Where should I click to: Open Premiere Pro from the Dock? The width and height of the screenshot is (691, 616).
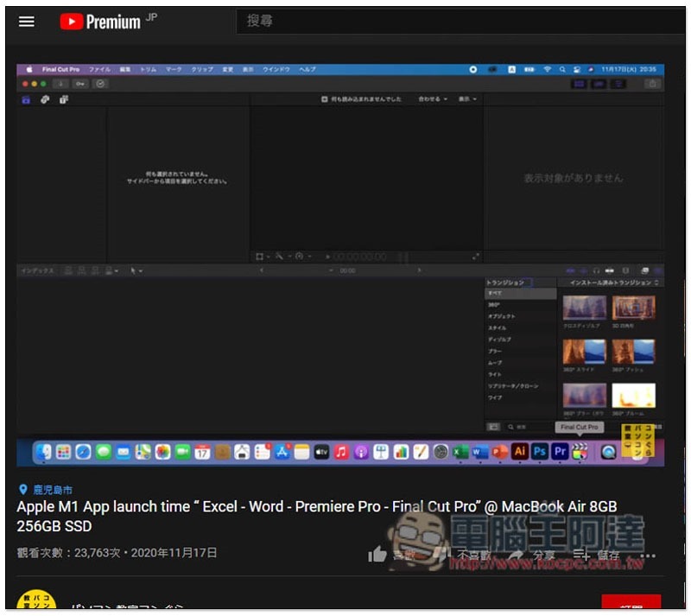pos(560,452)
